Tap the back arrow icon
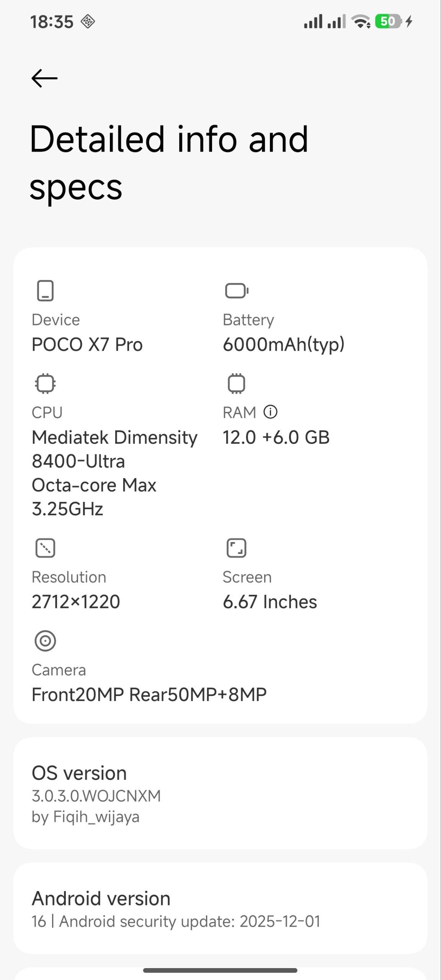The width and height of the screenshot is (441, 980). (44, 78)
